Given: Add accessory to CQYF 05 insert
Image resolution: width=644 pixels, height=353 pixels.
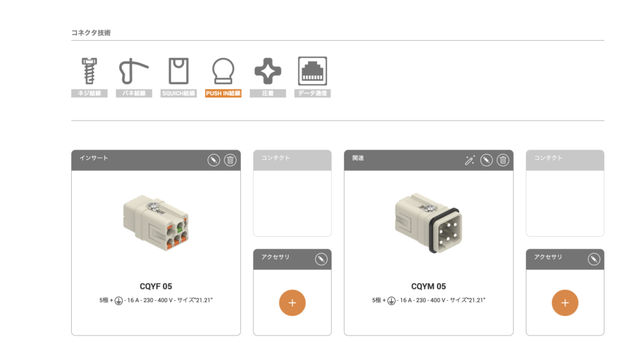Looking at the screenshot, I should click(x=292, y=303).
